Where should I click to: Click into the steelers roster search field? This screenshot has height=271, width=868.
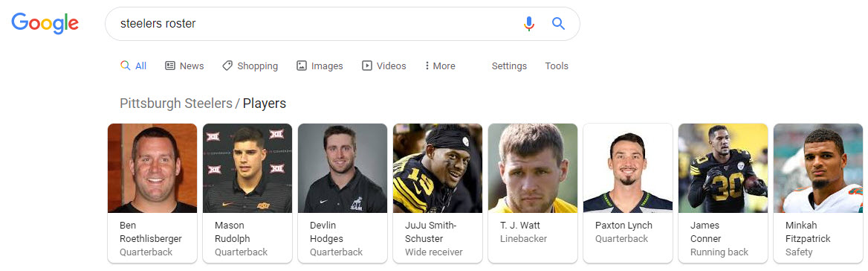click(316, 24)
